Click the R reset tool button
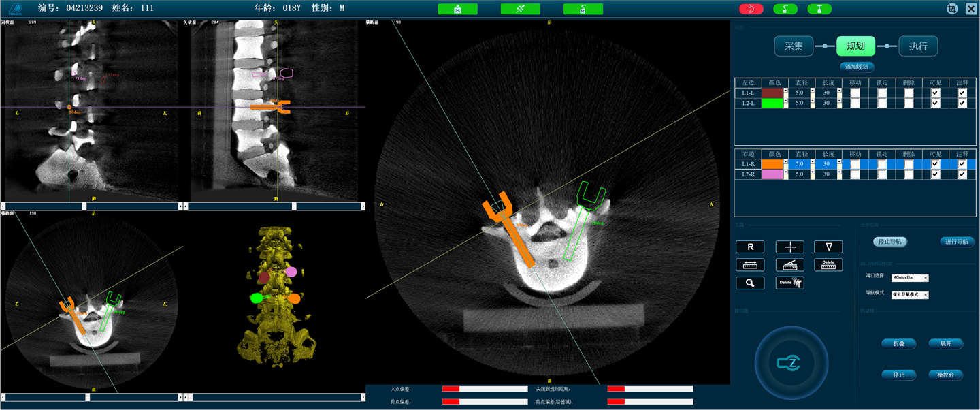The height and width of the screenshot is (410, 980). (x=750, y=247)
